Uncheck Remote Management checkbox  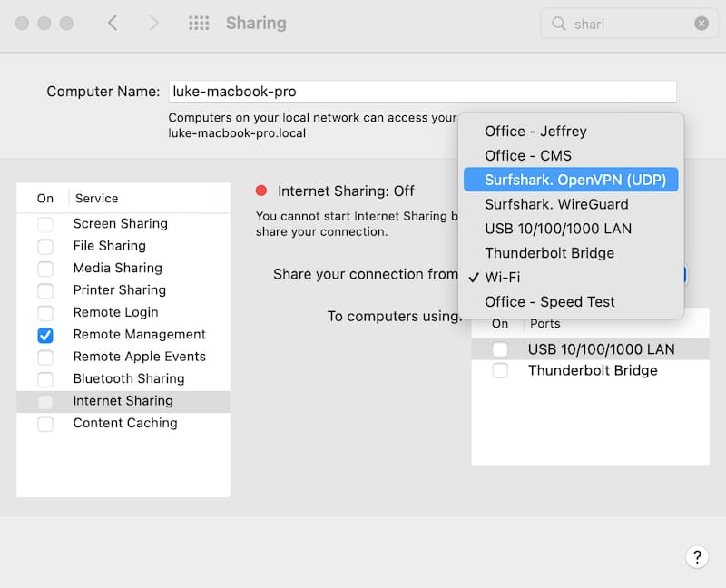point(45,335)
